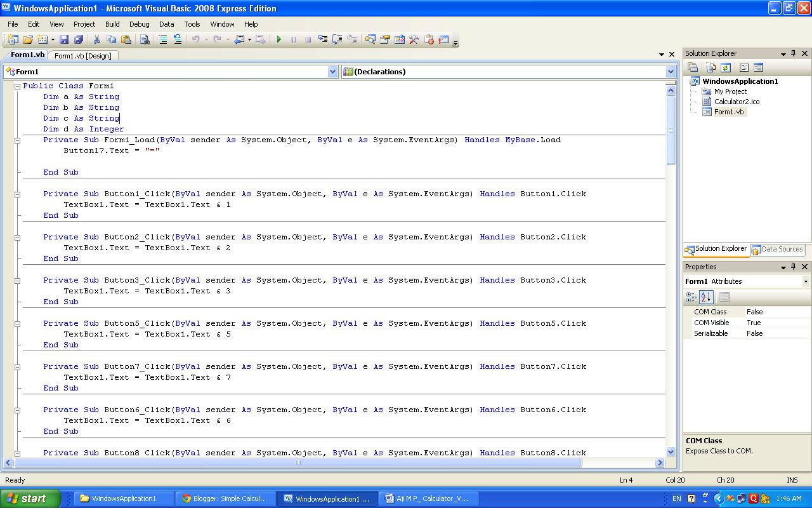Open the (Declarations) method dropdown
Image resolution: width=812 pixels, height=508 pixels.
pyautogui.click(x=671, y=72)
